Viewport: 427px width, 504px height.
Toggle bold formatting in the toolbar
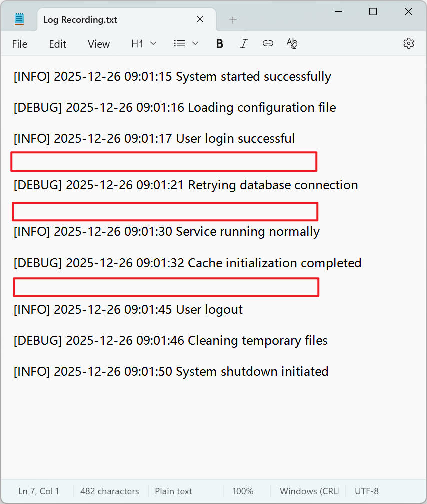(x=219, y=44)
